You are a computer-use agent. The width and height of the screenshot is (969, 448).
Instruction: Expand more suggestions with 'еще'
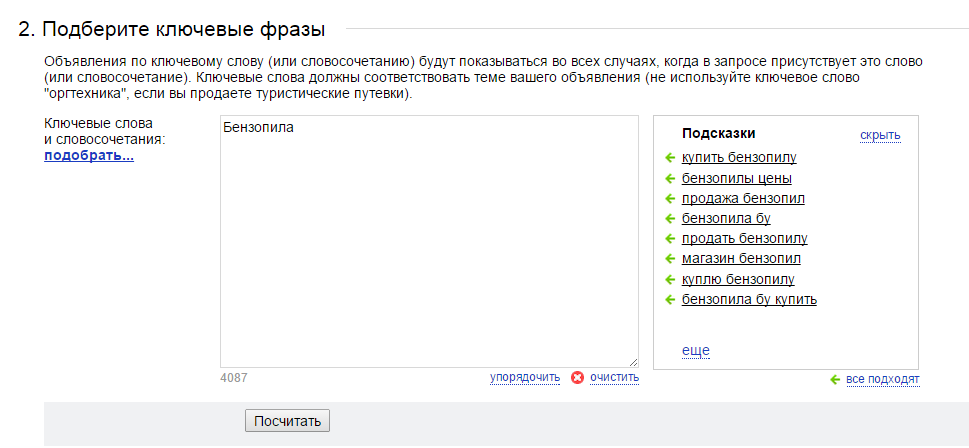pos(696,351)
